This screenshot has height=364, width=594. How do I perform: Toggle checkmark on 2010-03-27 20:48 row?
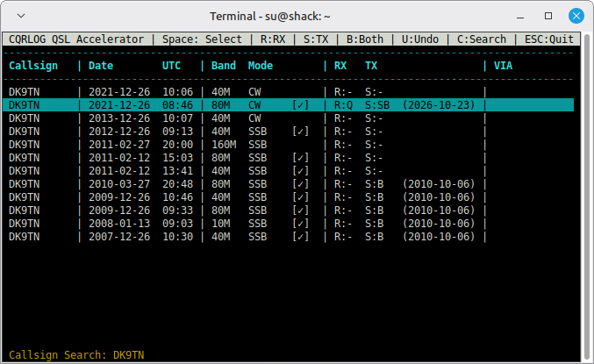click(x=300, y=184)
